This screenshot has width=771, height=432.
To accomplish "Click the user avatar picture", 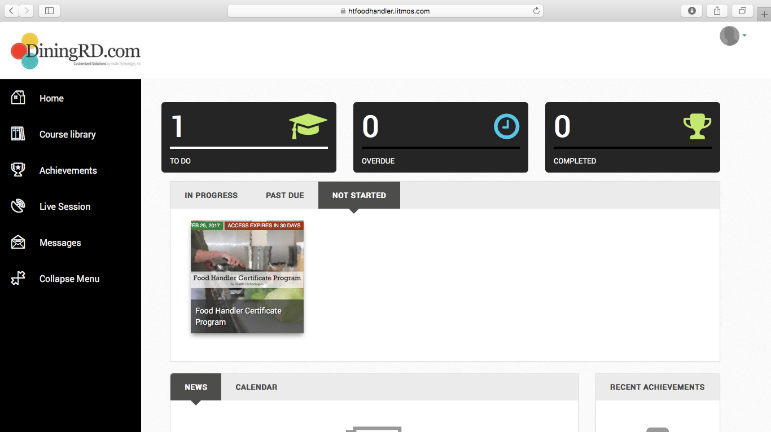I will (729, 36).
